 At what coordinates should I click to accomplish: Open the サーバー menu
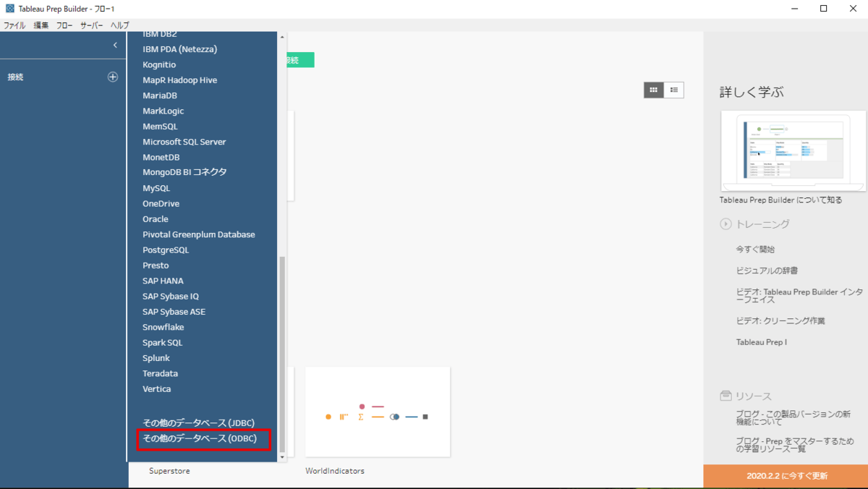pyautogui.click(x=91, y=25)
